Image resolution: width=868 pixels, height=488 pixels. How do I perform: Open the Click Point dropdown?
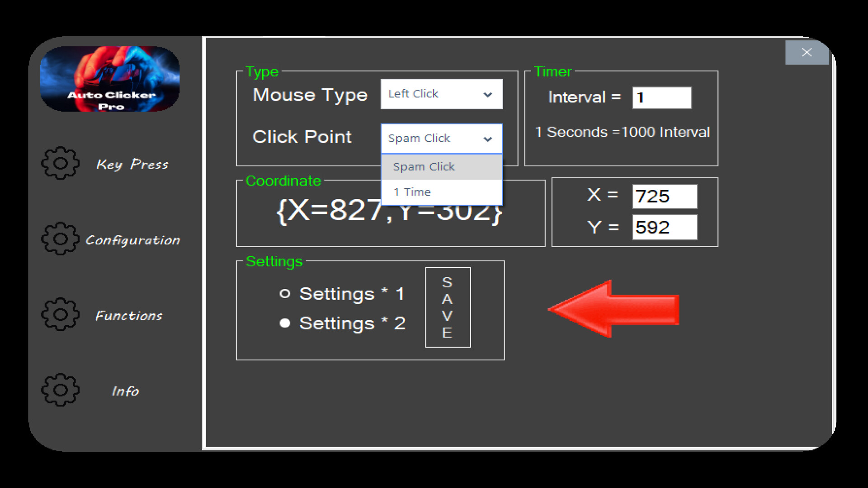pos(441,138)
